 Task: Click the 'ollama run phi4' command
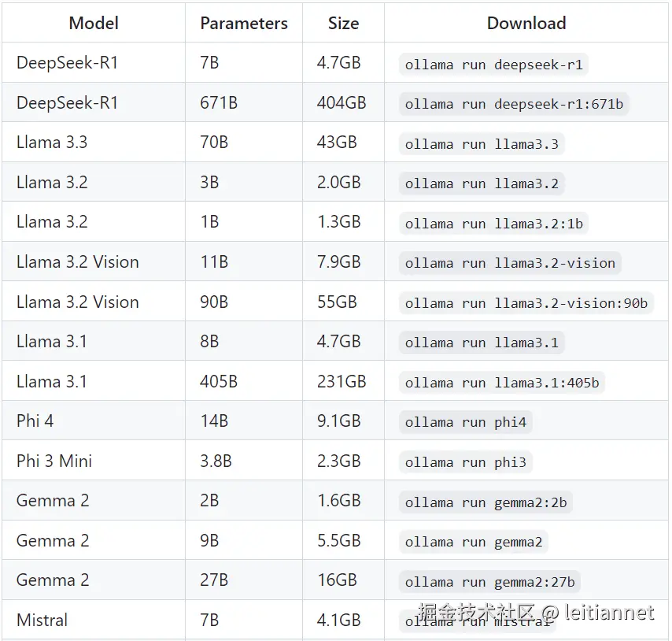(x=466, y=422)
